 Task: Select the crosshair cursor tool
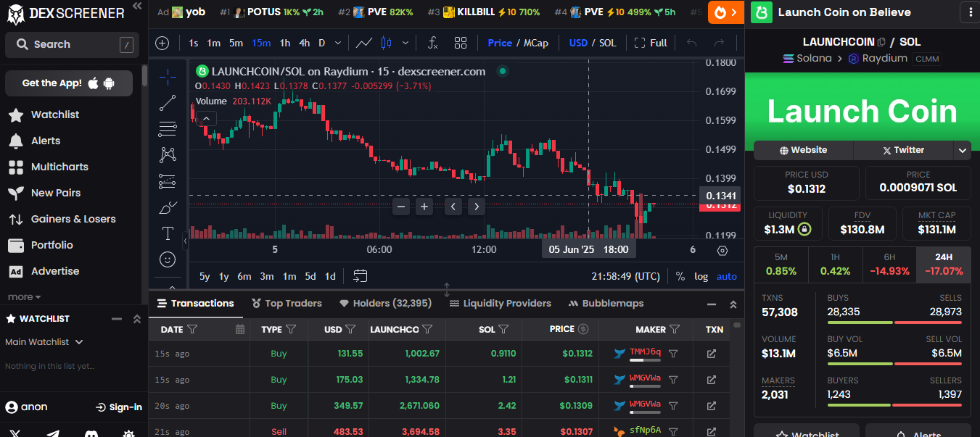[x=168, y=77]
